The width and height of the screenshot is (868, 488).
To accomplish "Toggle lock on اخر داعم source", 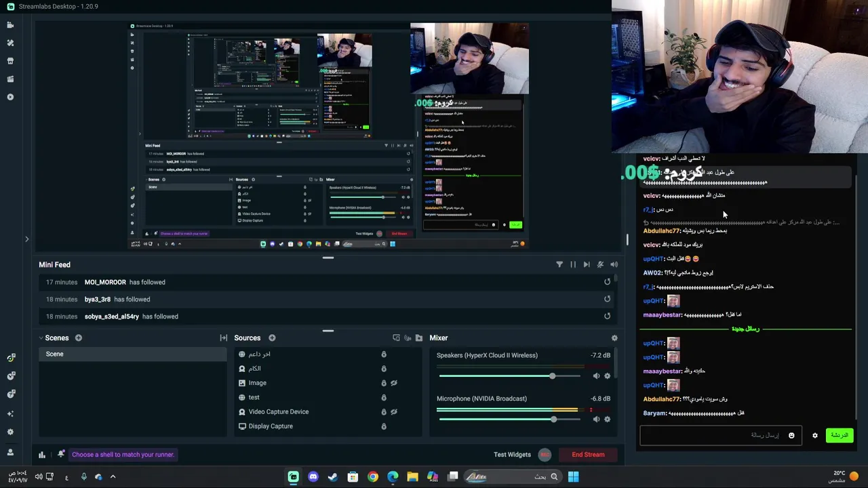I will 384,354.
